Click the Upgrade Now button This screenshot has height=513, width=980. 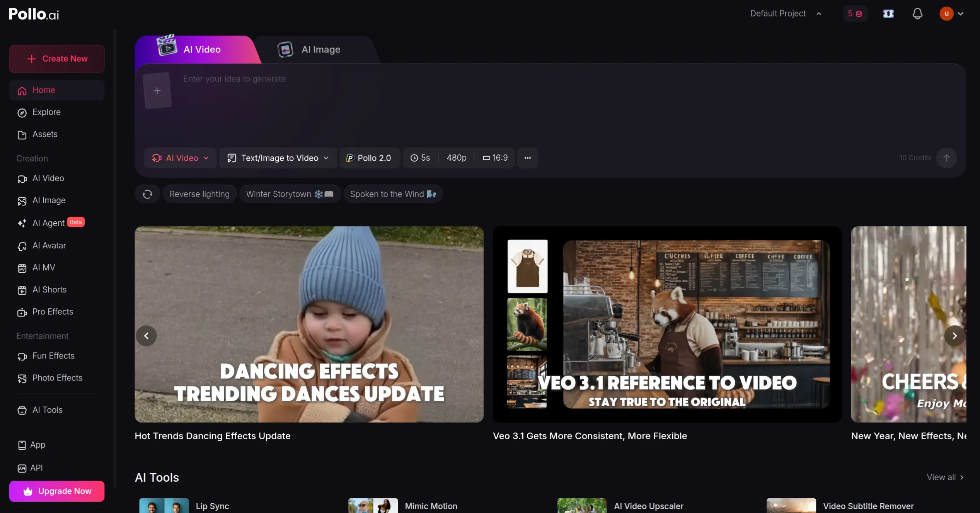[x=56, y=491]
